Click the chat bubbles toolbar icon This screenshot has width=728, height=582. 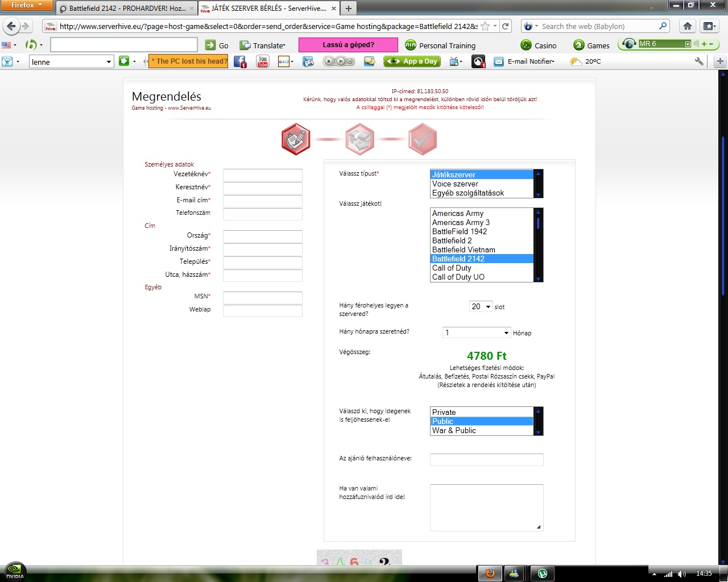(370, 61)
